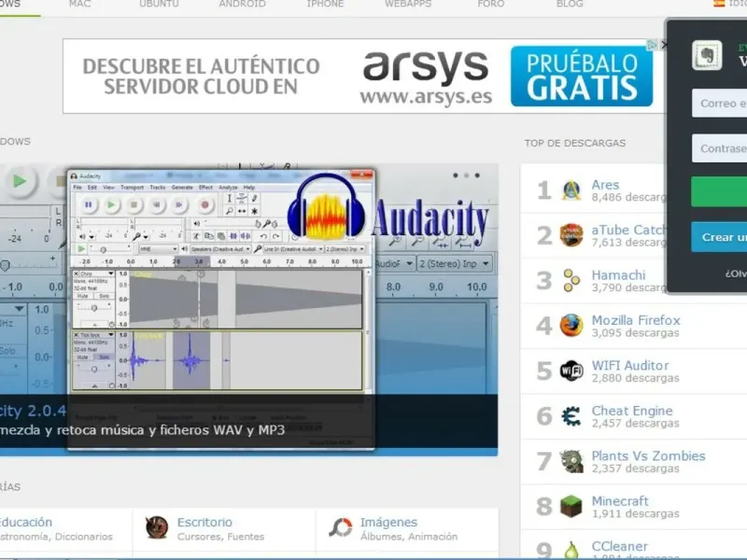Mute the Tick tock track
The height and width of the screenshot is (560, 747).
(x=83, y=357)
